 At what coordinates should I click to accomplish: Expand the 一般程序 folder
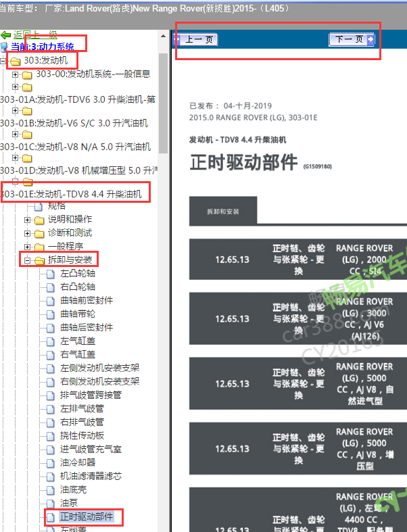27,247
